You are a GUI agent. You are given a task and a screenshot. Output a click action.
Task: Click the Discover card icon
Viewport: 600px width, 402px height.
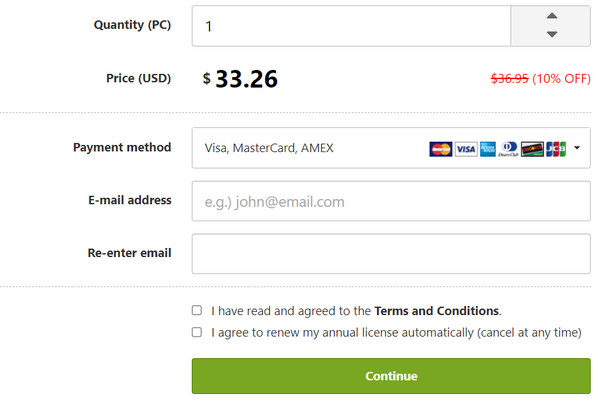point(532,149)
